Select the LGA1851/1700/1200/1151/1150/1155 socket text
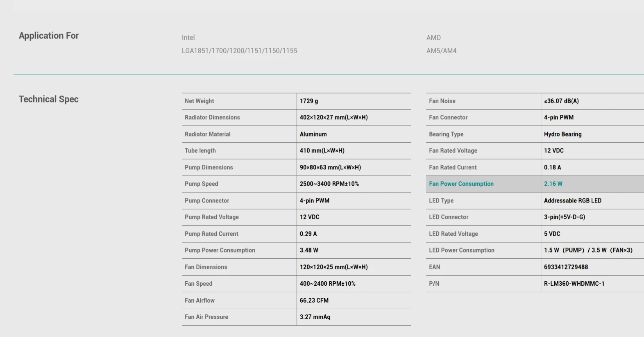Viewport: 644px width, 337px height. [x=240, y=51]
